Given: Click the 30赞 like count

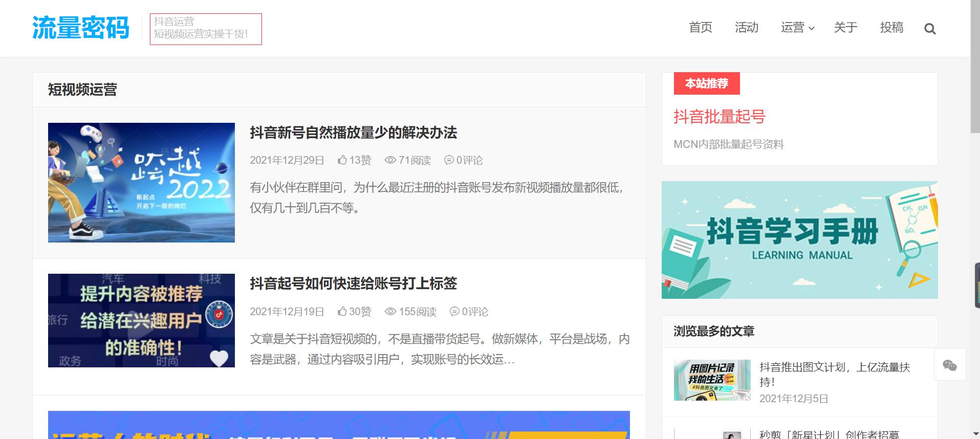Looking at the screenshot, I should point(360,312).
